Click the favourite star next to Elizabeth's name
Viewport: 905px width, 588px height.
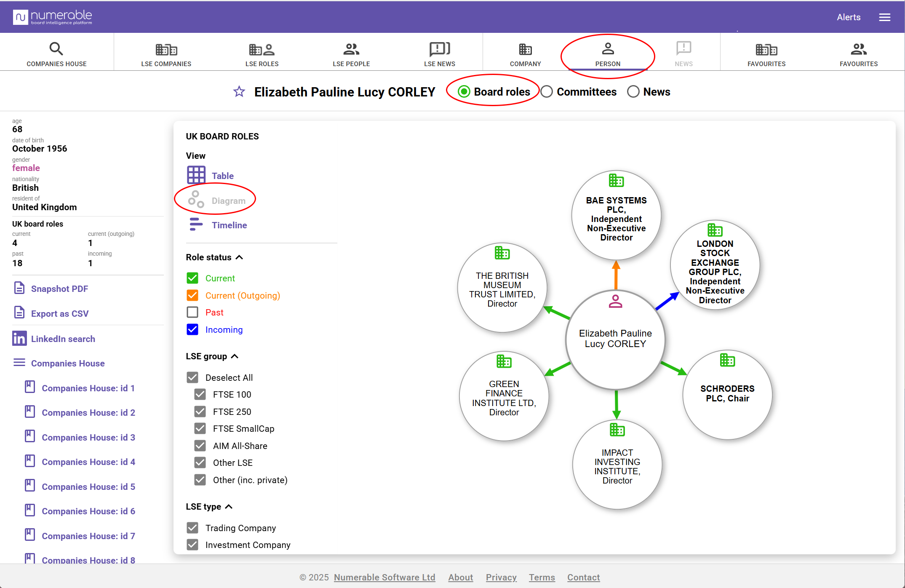tap(239, 91)
